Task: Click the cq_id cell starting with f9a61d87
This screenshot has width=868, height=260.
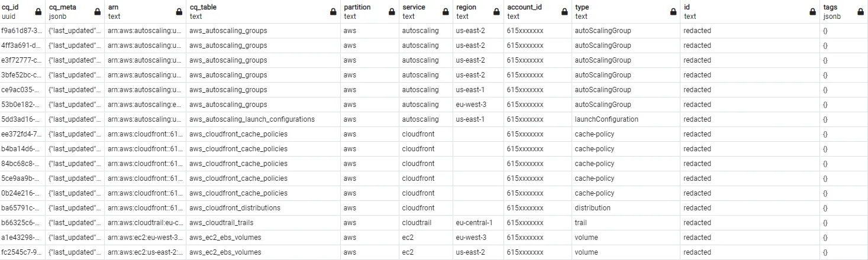Action: [22, 31]
